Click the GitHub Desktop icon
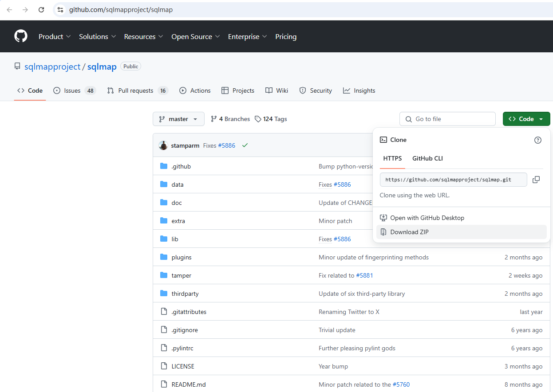Image resolution: width=553 pixels, height=392 pixels. pyautogui.click(x=383, y=218)
